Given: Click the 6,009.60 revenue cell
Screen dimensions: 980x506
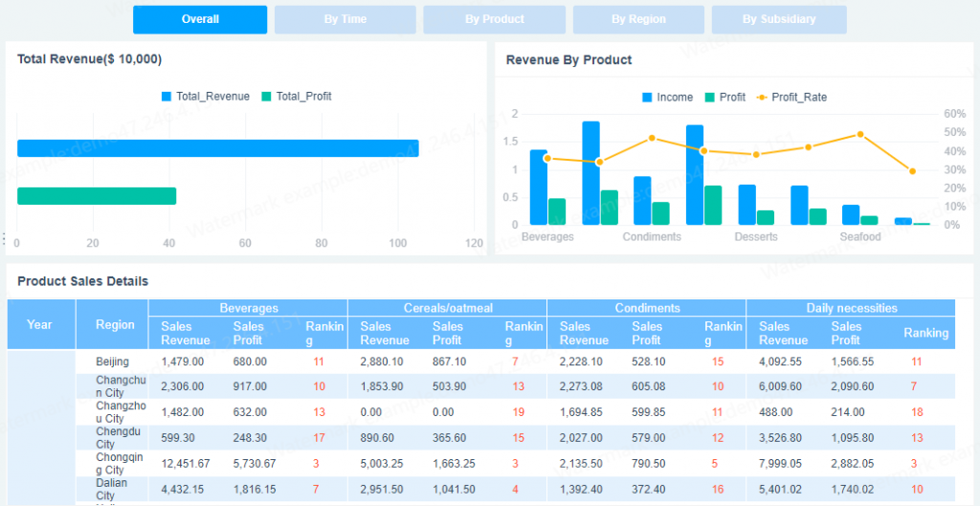Looking at the screenshot, I should 780,386.
